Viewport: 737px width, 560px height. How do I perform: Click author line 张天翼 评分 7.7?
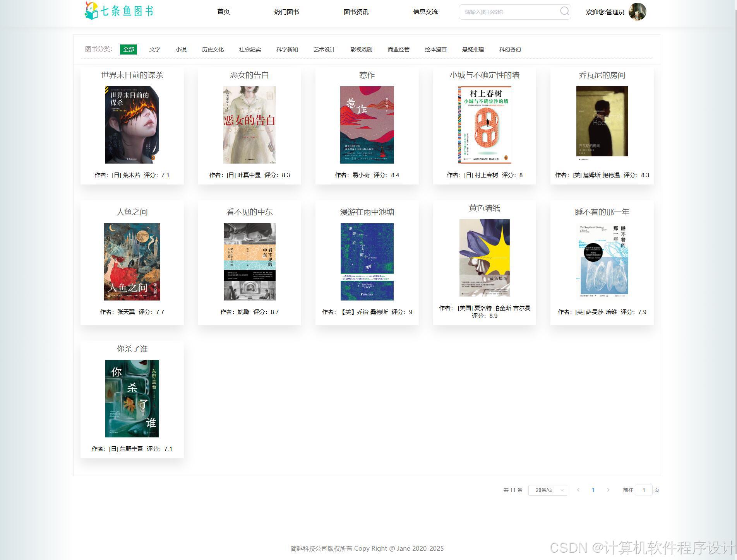point(132,312)
